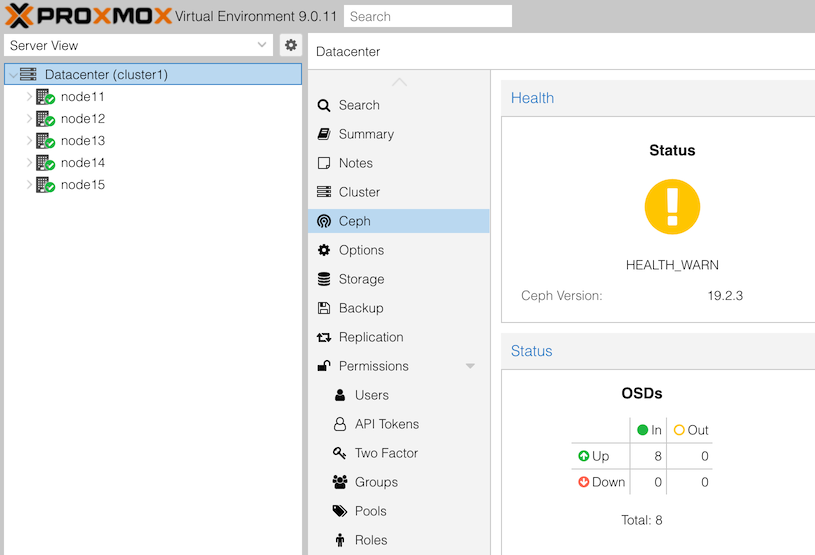Viewport: 815px width, 555px height.
Task: Select node14 in the server tree
Action: pyautogui.click(x=82, y=163)
